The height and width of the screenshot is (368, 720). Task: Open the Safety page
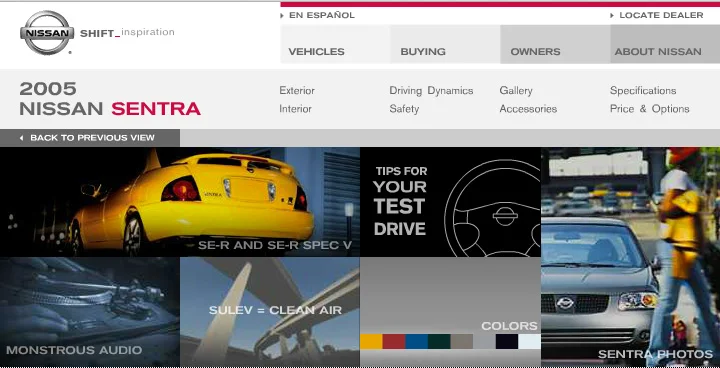(404, 109)
